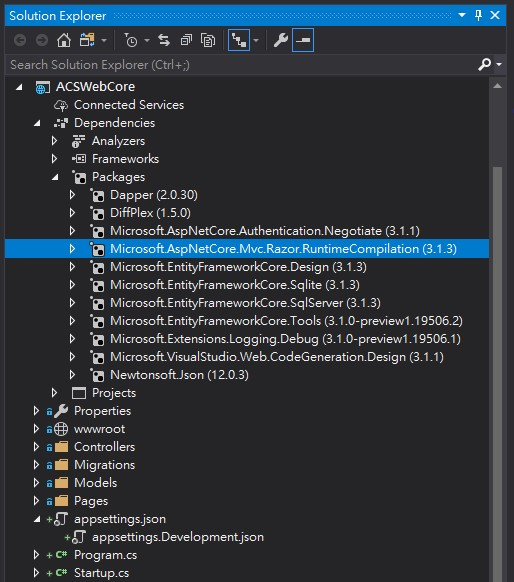This screenshot has height=582, width=514.
Task: Select the Models folder
Action: tap(95, 483)
